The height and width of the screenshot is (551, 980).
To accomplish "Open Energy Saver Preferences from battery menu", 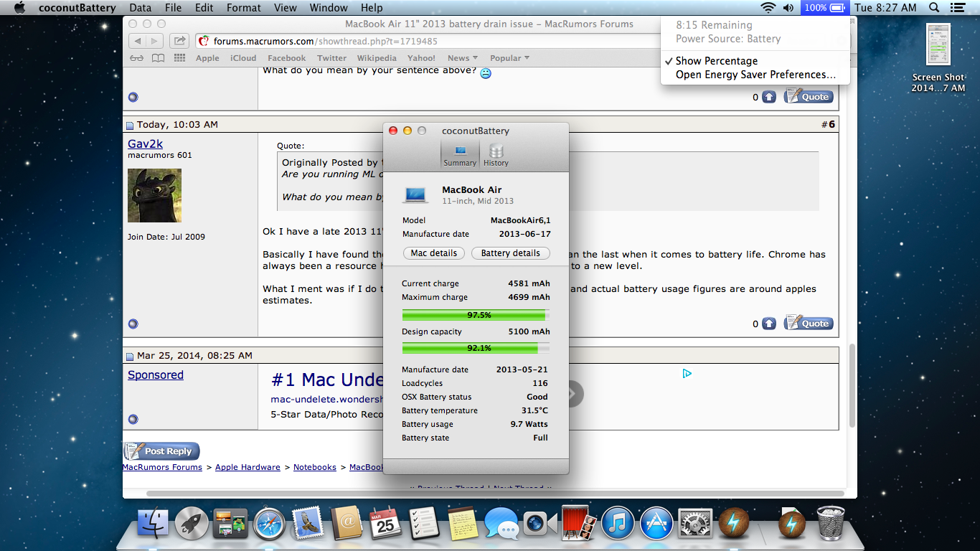I will pos(755,75).
